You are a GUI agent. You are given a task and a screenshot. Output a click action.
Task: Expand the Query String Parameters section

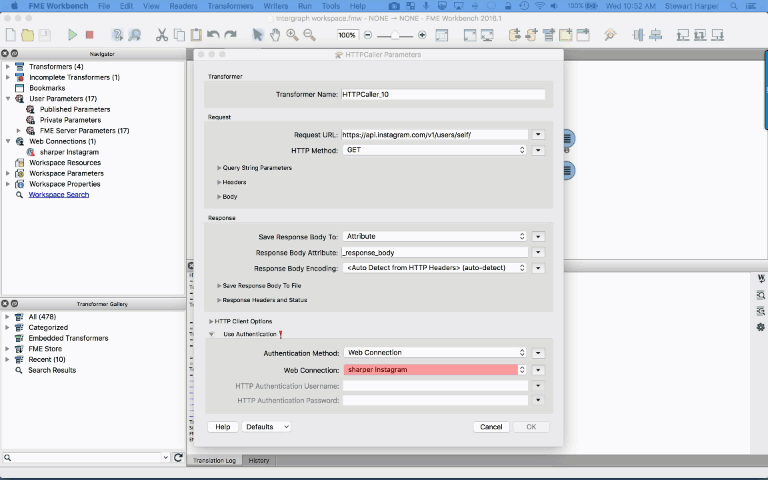pyautogui.click(x=219, y=168)
